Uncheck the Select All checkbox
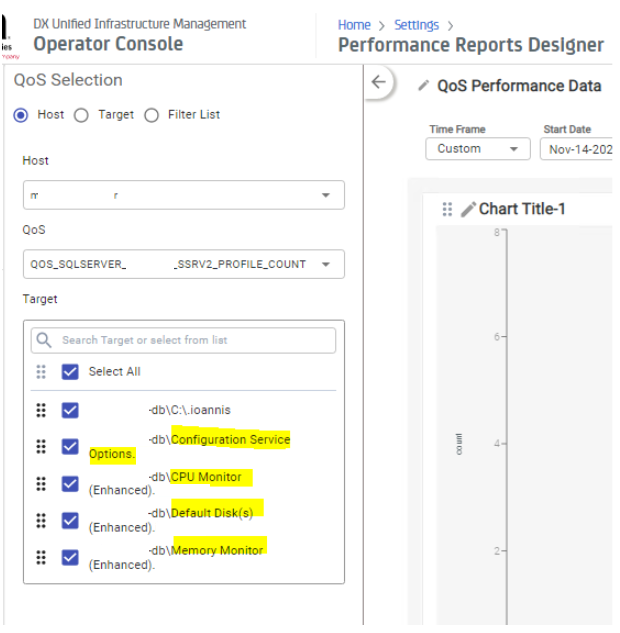The image size is (620, 633). tap(70, 371)
